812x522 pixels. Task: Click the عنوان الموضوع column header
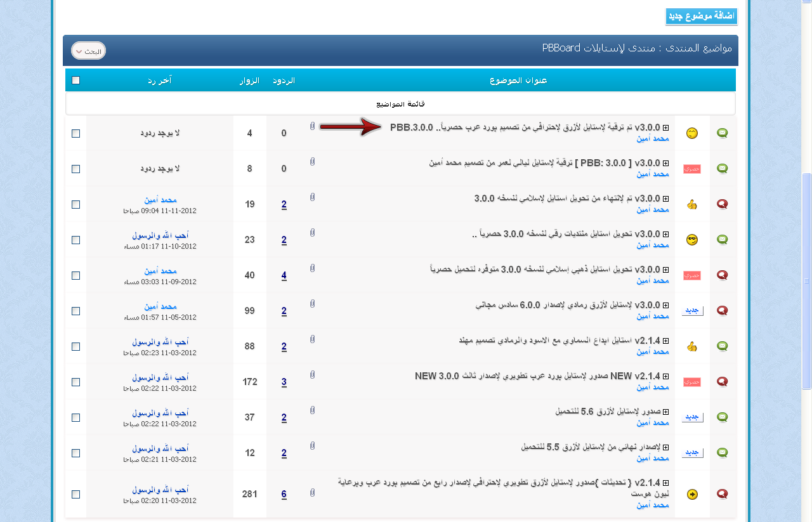518,81
